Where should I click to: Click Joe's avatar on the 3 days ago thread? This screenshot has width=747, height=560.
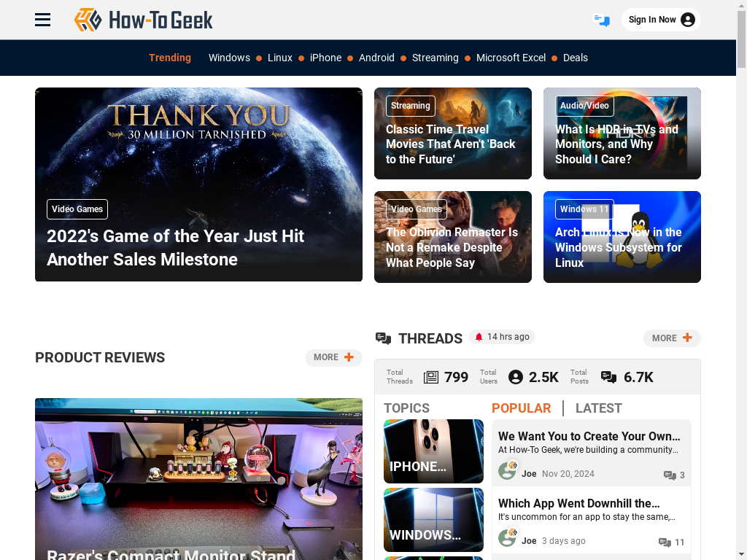[x=508, y=537]
